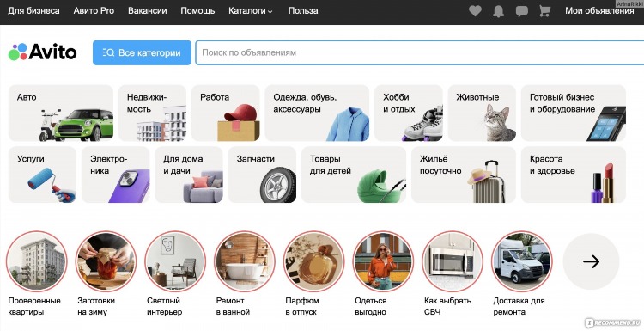Expand Каталоги dropdown
This screenshot has width=644, height=331.
(251, 11)
